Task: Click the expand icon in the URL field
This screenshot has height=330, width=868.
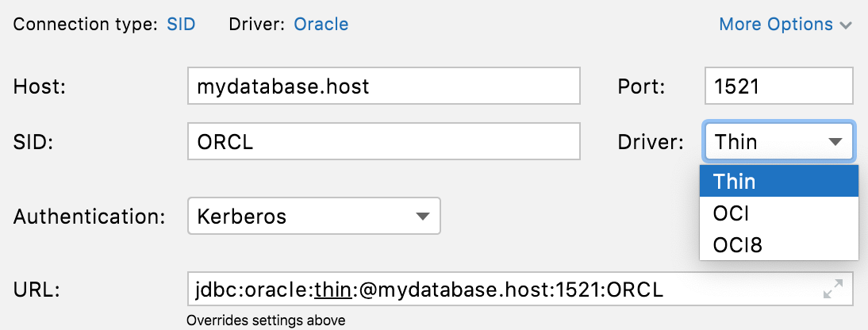Action: (832, 290)
